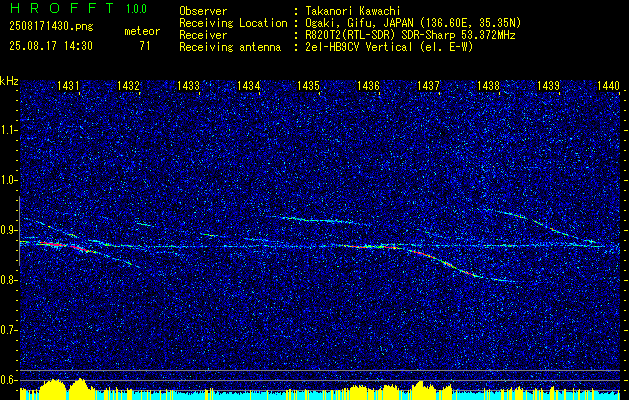
Task: Click the 1434 time axis marker
Action: 248,85
